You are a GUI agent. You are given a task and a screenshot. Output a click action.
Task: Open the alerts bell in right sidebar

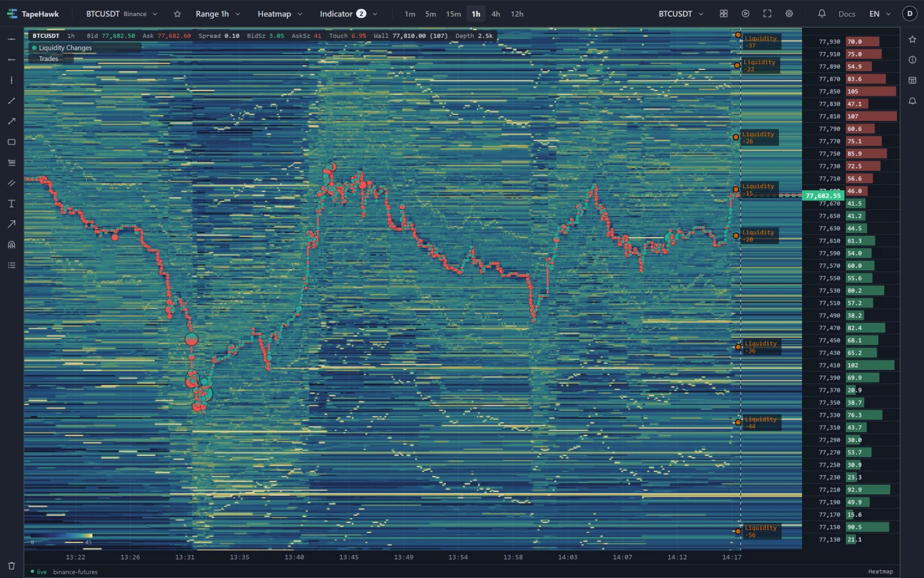coord(912,101)
